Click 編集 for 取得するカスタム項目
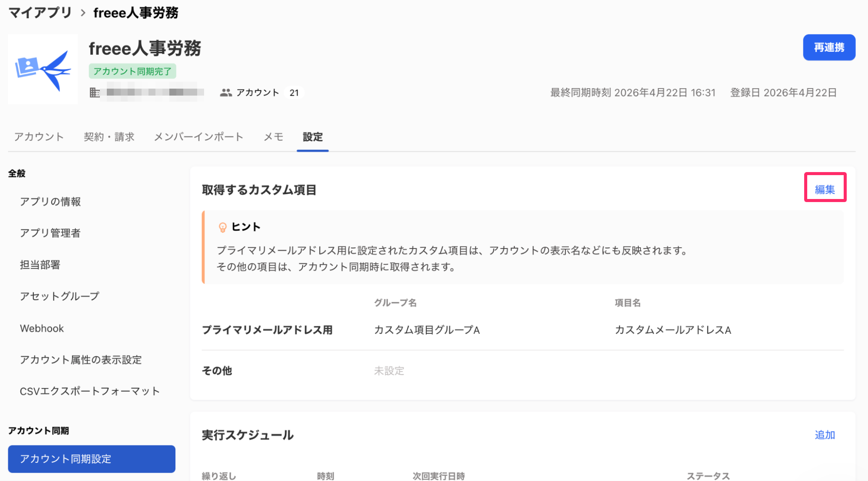 (x=825, y=189)
